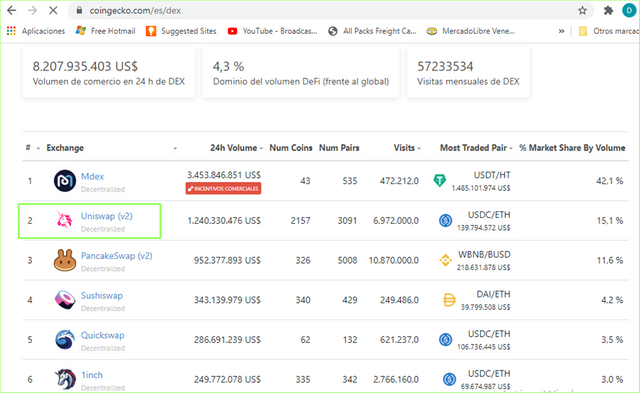The width and height of the screenshot is (640, 393).
Task: Click % Market Share By Volume header
Action: (572, 148)
